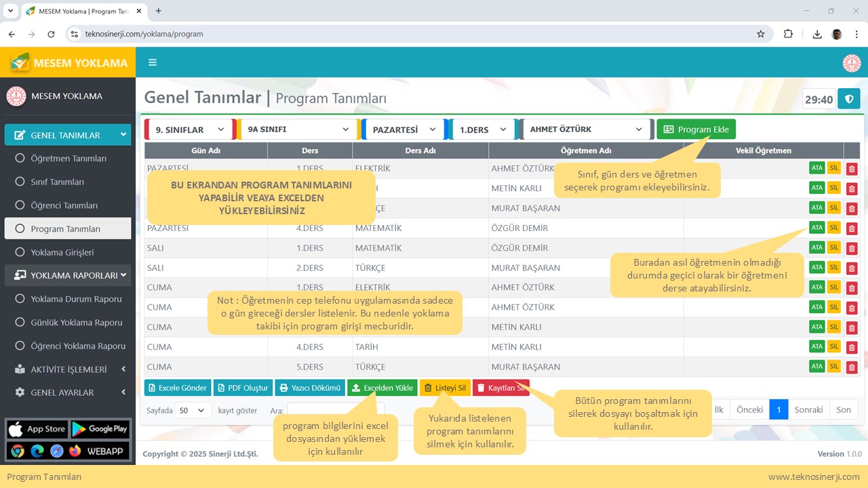The width and height of the screenshot is (868, 488).
Task: Click the red trash icon in TARİH row
Action: point(852,347)
